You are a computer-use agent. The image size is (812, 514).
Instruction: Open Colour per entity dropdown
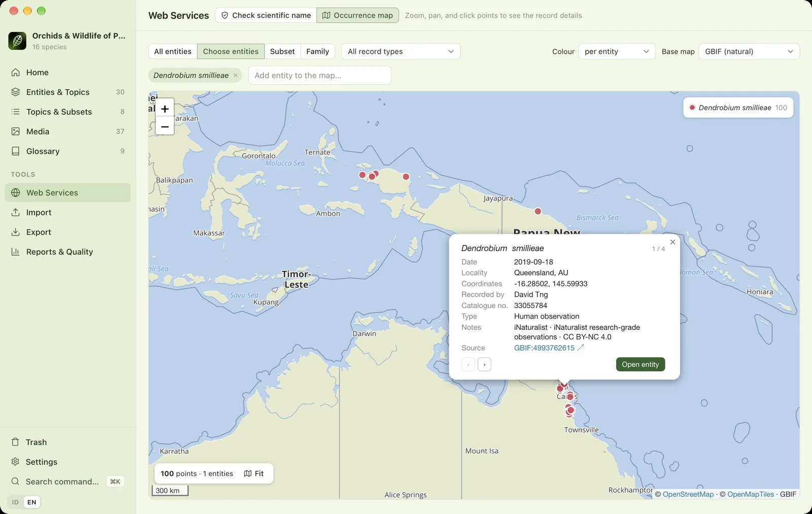pos(617,52)
